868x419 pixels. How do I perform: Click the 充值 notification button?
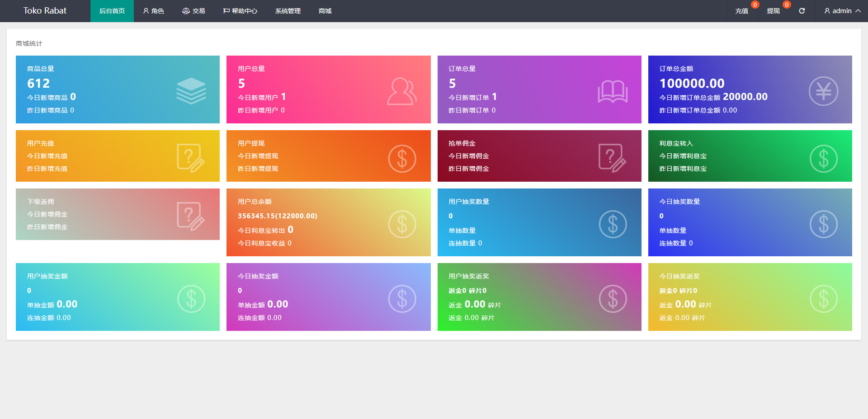(741, 11)
